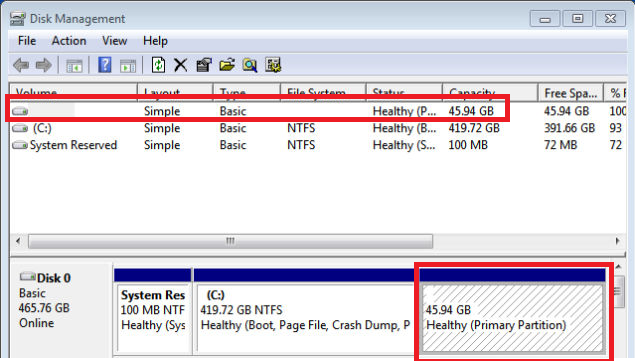Select the 45.94 GB Primary Partition block
The image size is (635, 361).
[513, 313]
